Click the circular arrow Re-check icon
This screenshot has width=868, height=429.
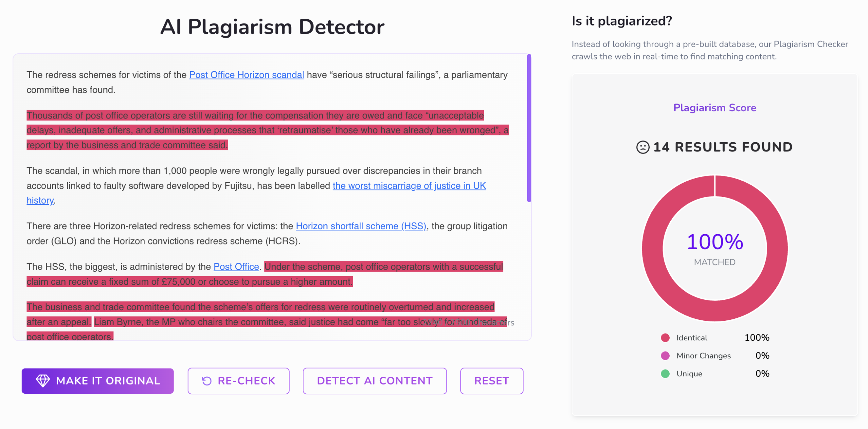click(x=206, y=381)
